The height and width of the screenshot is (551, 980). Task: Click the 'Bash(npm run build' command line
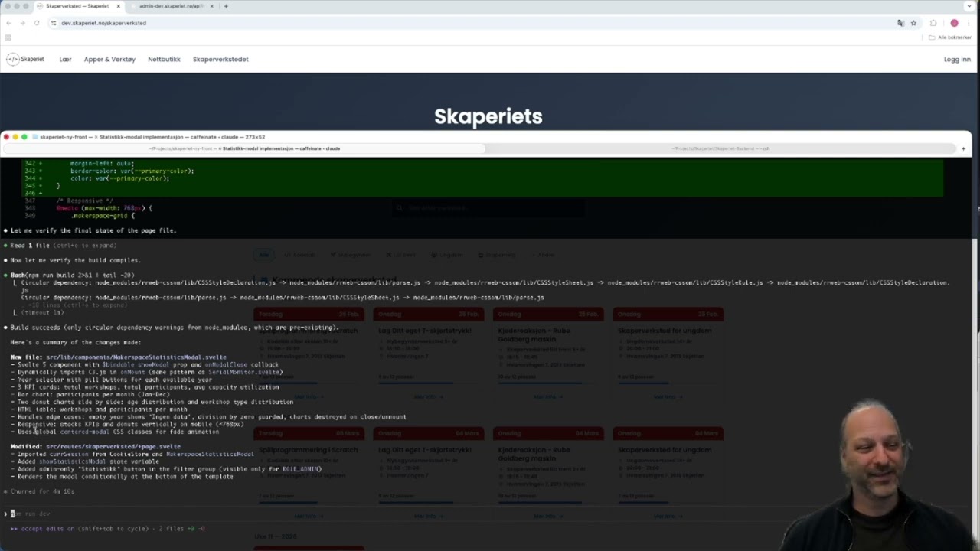pyautogui.click(x=72, y=275)
